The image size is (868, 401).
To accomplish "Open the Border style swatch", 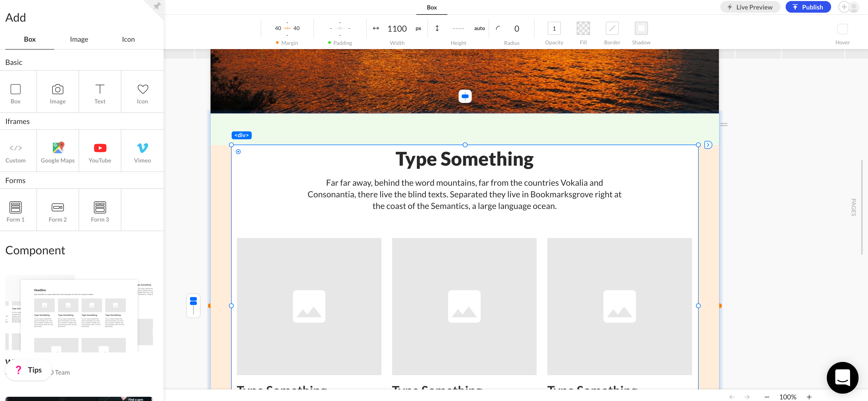I will [612, 28].
